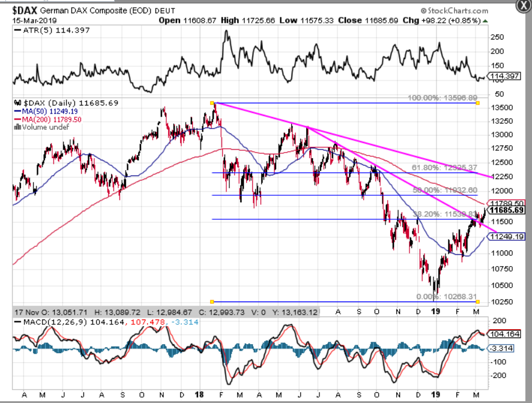532x403 pixels.
Task: Open the StockCharts.com watermark link
Action: point(458,11)
